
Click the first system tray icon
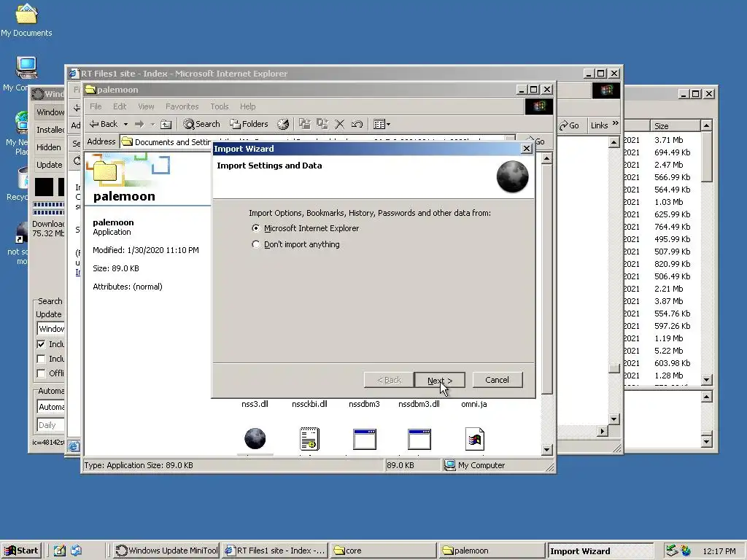tap(672, 551)
